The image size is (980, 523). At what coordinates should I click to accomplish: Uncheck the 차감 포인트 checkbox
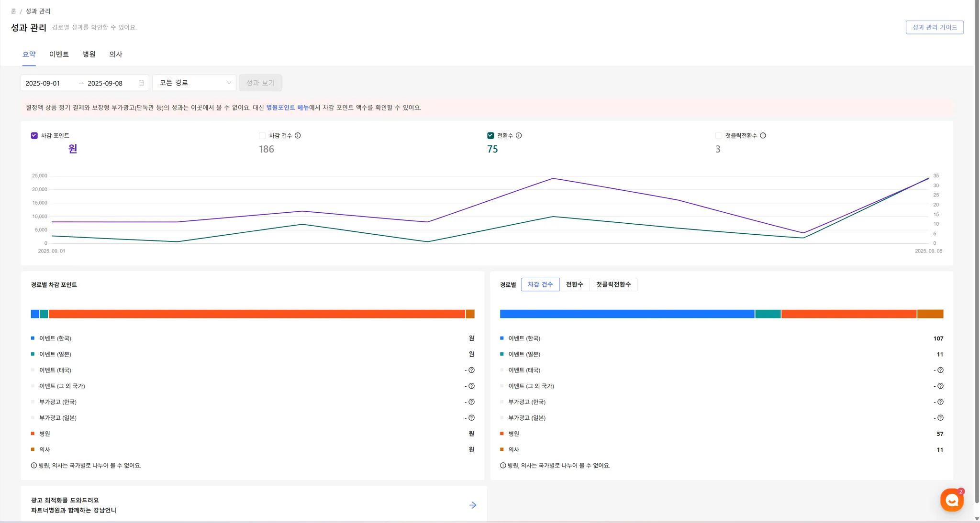coord(34,136)
